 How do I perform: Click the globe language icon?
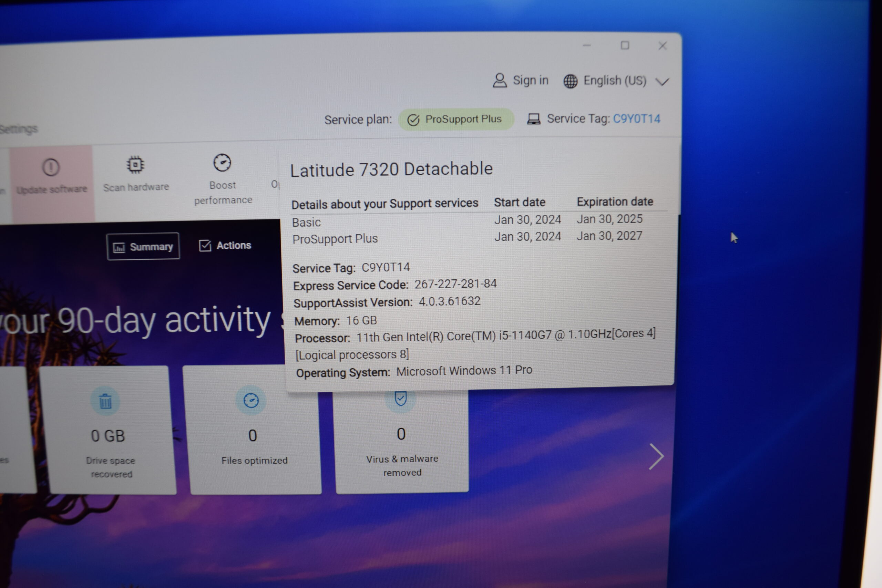click(x=571, y=81)
